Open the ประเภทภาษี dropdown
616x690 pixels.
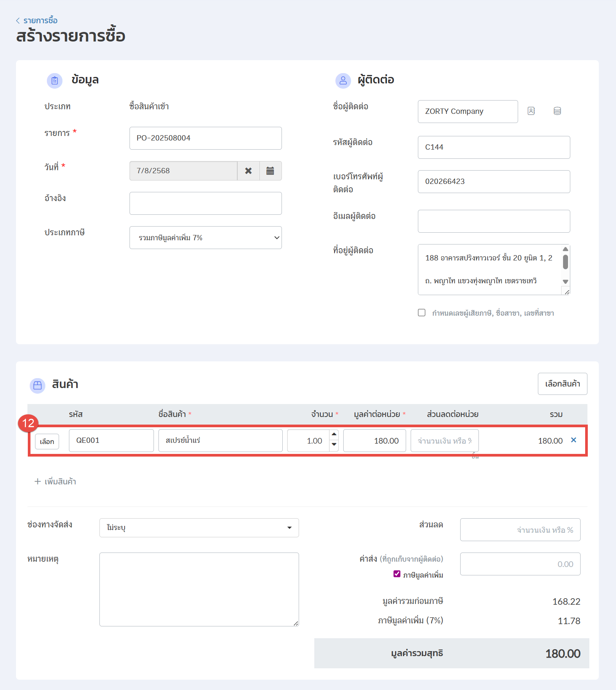point(205,238)
